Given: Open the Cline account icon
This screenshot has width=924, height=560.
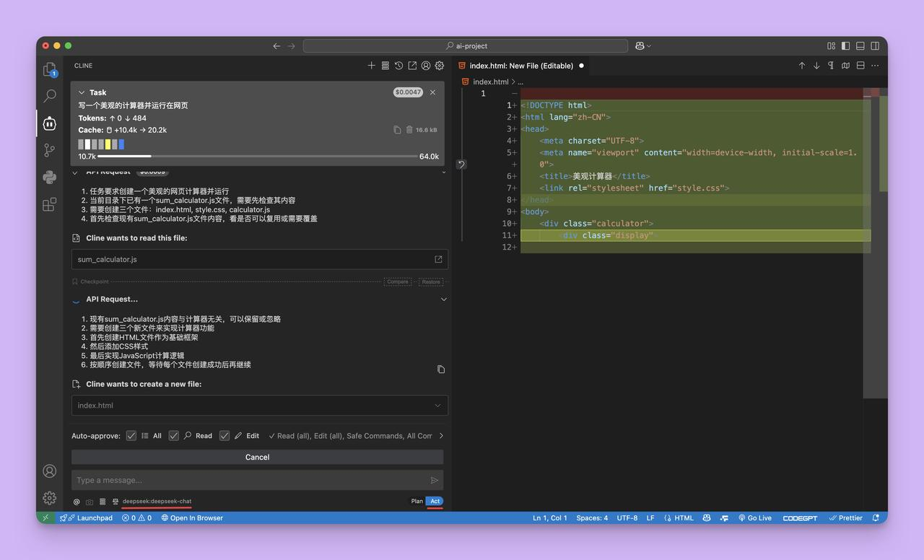Looking at the screenshot, I should click(425, 65).
